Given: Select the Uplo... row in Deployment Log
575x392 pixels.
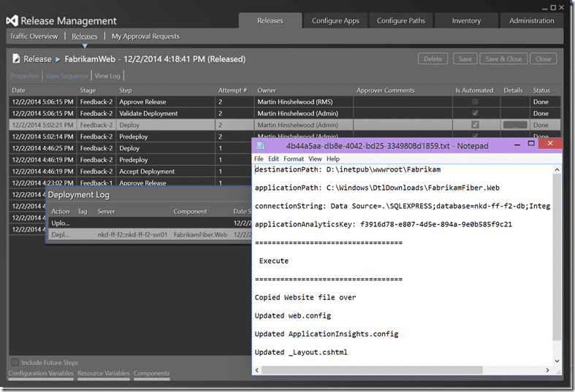Looking at the screenshot, I should coord(150,223).
